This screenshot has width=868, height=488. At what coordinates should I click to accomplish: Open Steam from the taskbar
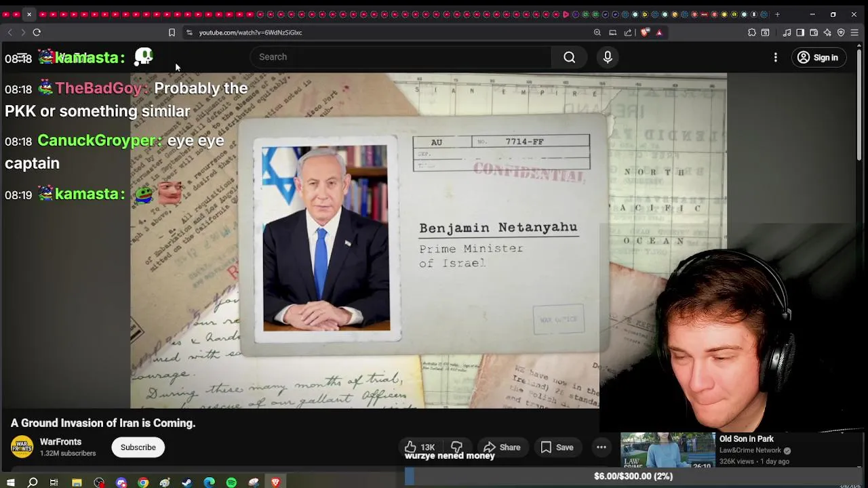tap(187, 483)
